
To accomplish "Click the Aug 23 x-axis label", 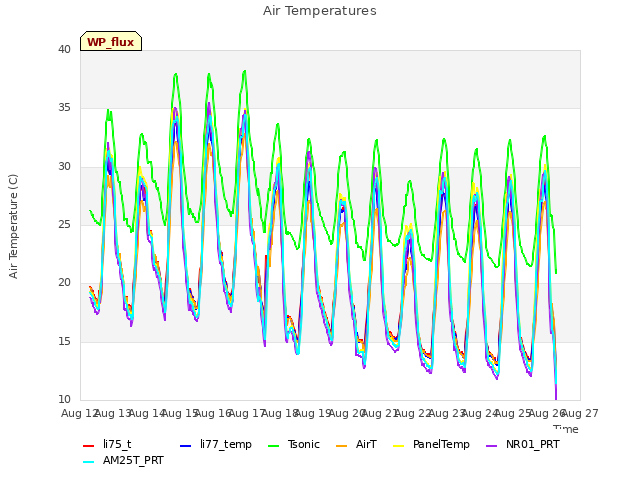I will click(447, 413).
